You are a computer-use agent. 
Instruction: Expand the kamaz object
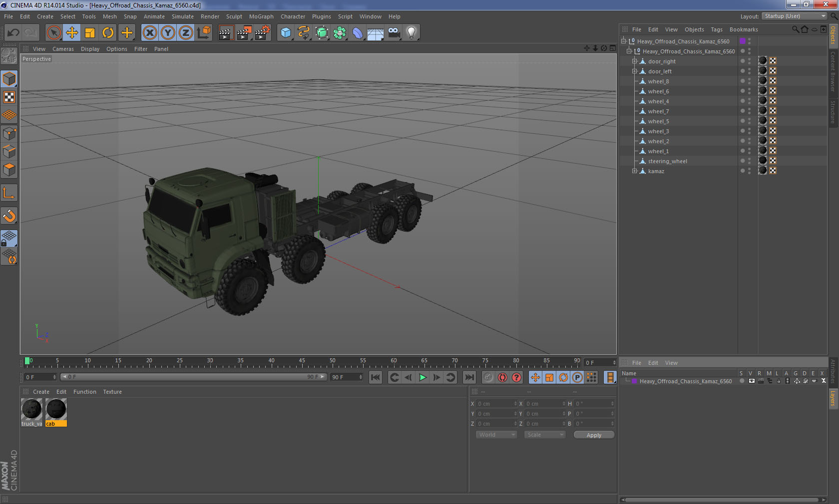click(635, 171)
